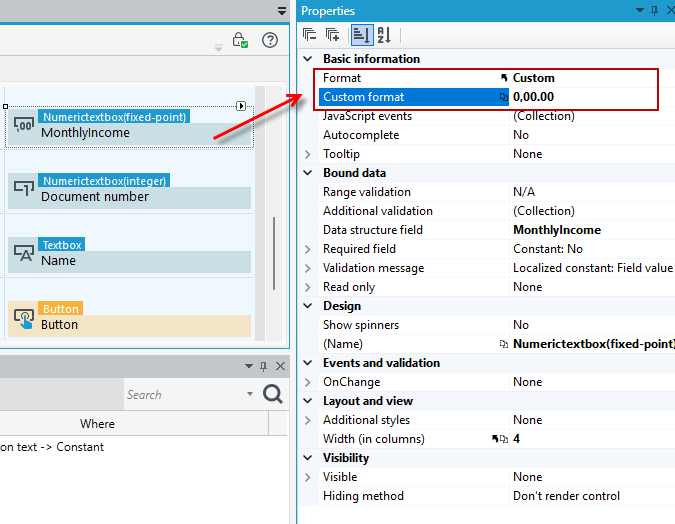Click the Numerictextbox integer control icon
This screenshot has height=524, width=675.
tap(24, 188)
